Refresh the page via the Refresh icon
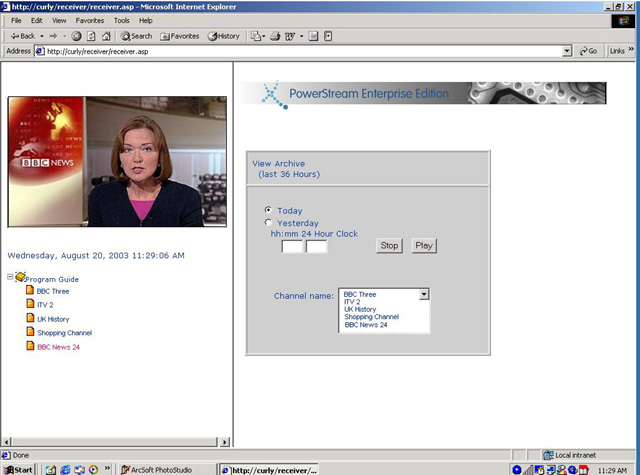The height and width of the screenshot is (475, 640). pyautogui.click(x=91, y=36)
